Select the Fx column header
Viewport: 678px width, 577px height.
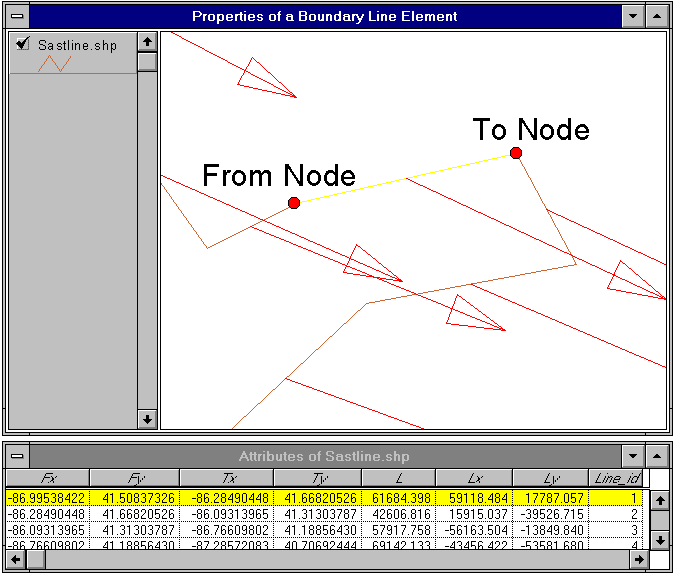(x=48, y=478)
